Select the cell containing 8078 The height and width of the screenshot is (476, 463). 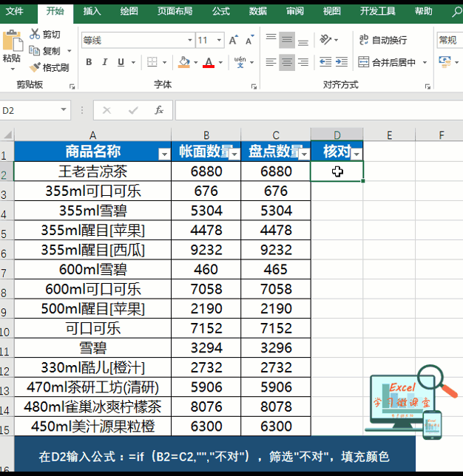coord(276,407)
